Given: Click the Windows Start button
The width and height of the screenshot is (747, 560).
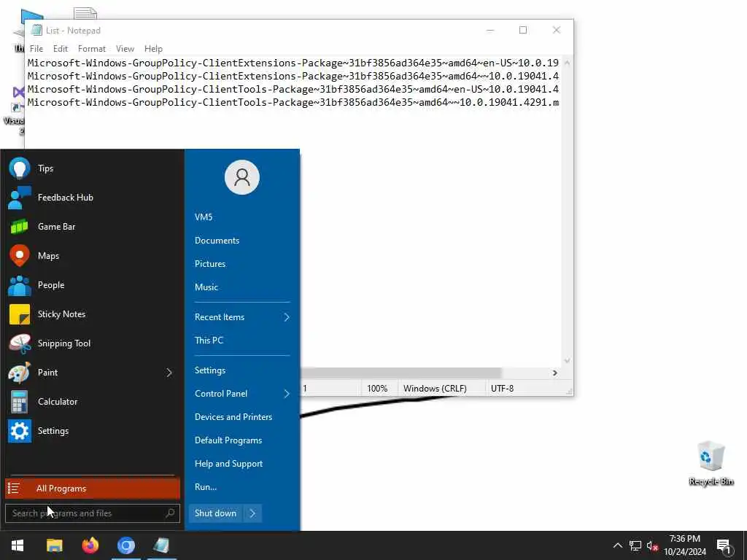Looking at the screenshot, I should [x=18, y=545].
